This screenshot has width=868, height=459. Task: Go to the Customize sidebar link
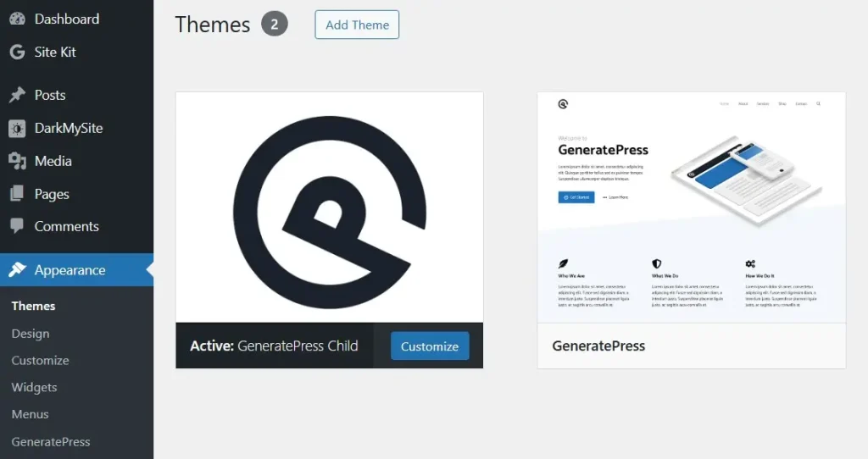[x=41, y=361]
